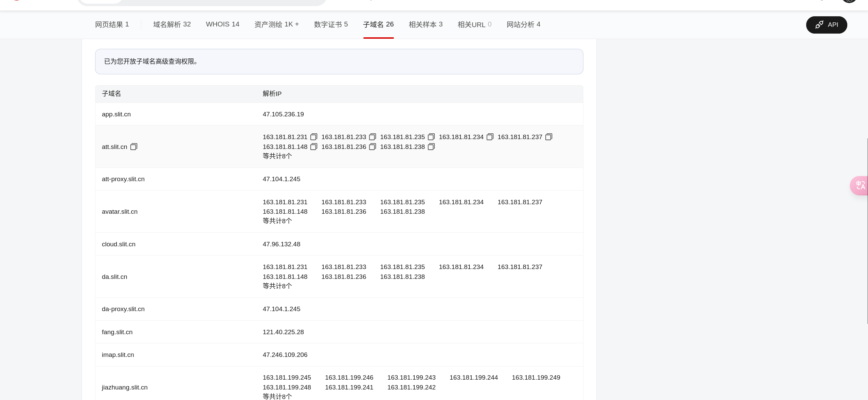868x400 pixels.
Task: Copy IP 163.181.81.238 in att.slit.cn row
Action: click(x=431, y=147)
